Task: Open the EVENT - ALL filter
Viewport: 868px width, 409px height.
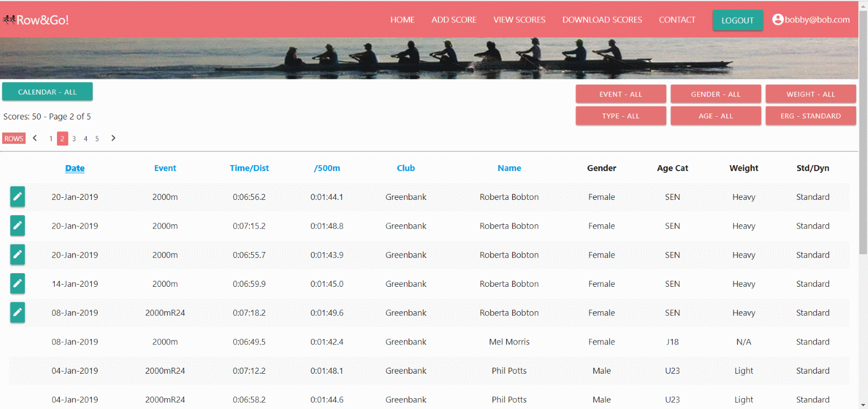Action: (x=621, y=94)
